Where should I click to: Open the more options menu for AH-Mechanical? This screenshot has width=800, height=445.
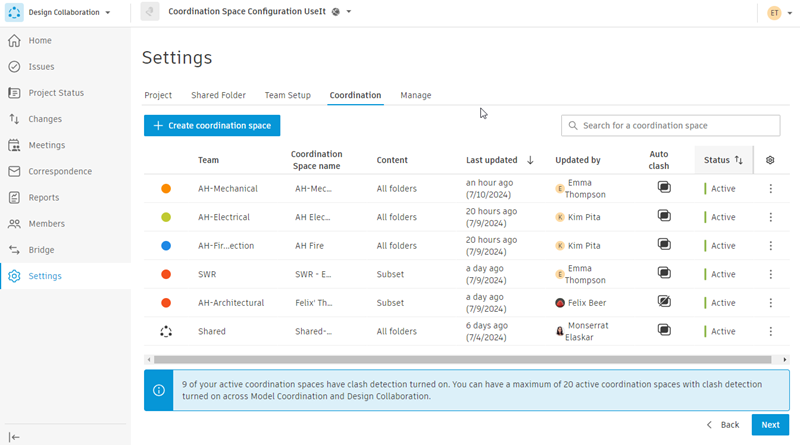[770, 188]
